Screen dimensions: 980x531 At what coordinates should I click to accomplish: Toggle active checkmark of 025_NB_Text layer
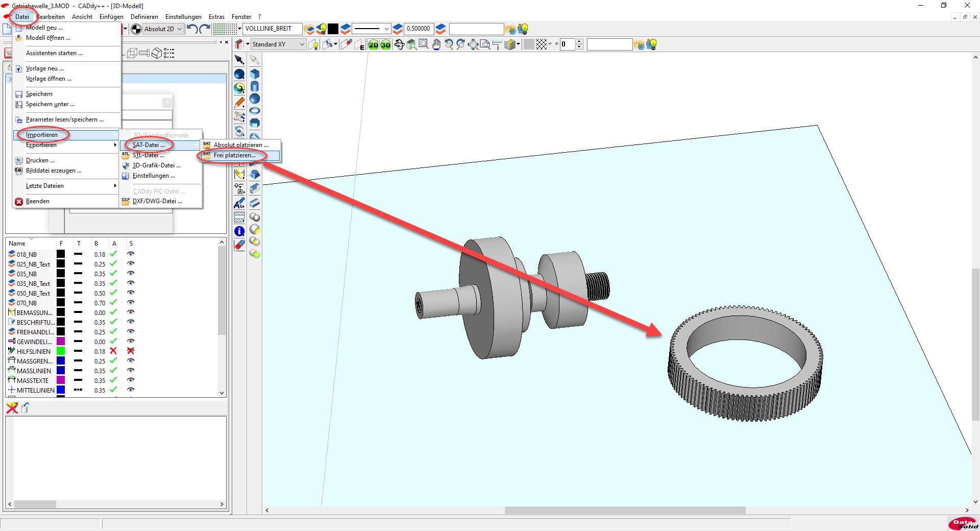point(114,264)
